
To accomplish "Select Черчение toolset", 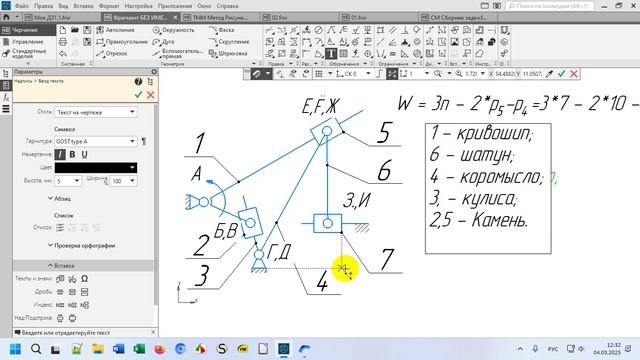I will [28, 30].
